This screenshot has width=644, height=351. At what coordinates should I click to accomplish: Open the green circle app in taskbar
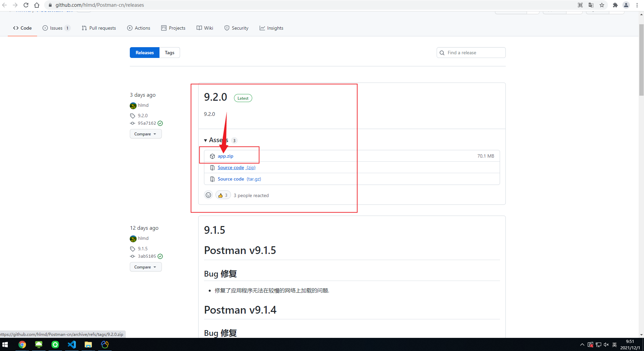[55, 345]
